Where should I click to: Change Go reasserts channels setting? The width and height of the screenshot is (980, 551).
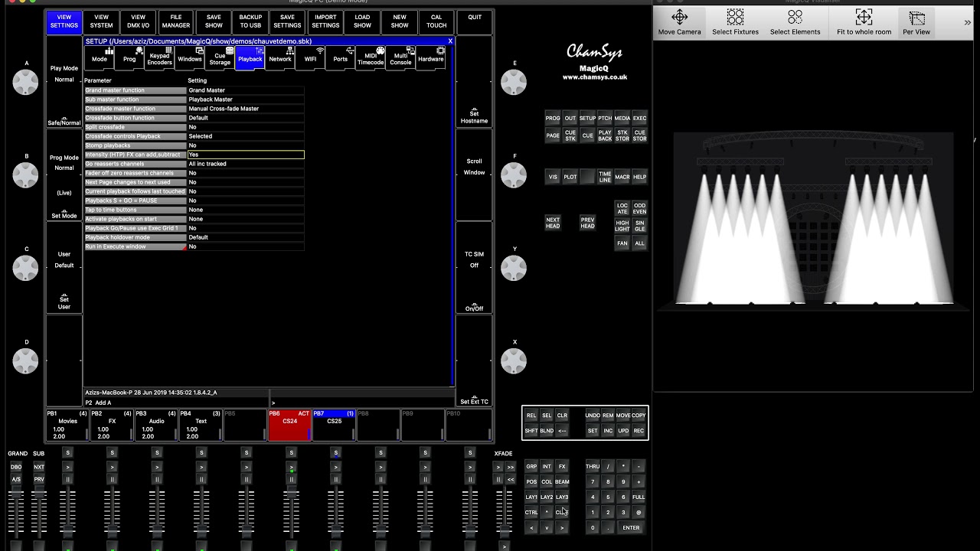(x=246, y=164)
